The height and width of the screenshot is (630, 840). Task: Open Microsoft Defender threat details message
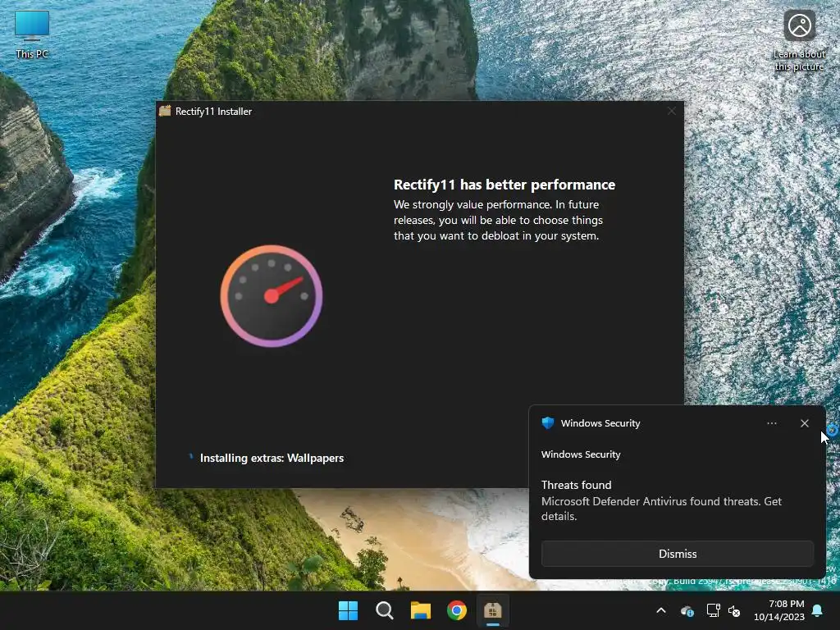tap(661, 509)
